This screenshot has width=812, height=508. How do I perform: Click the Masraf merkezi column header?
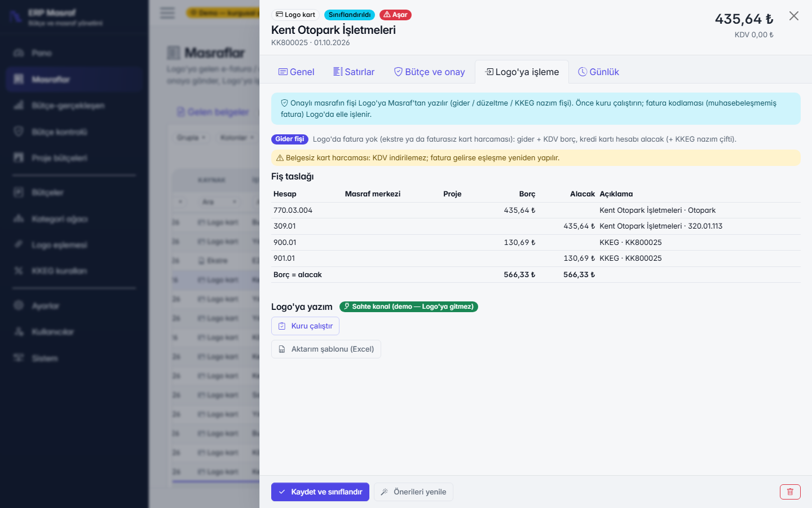pos(373,194)
